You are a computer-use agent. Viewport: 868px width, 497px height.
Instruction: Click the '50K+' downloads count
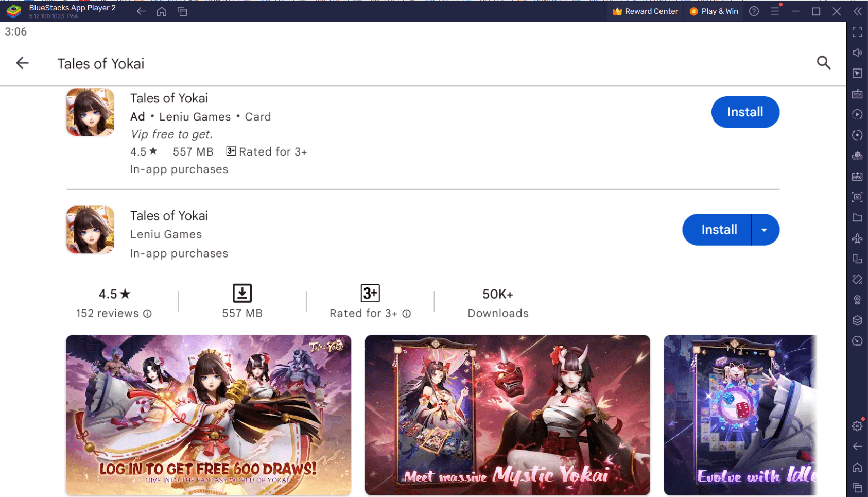click(498, 294)
